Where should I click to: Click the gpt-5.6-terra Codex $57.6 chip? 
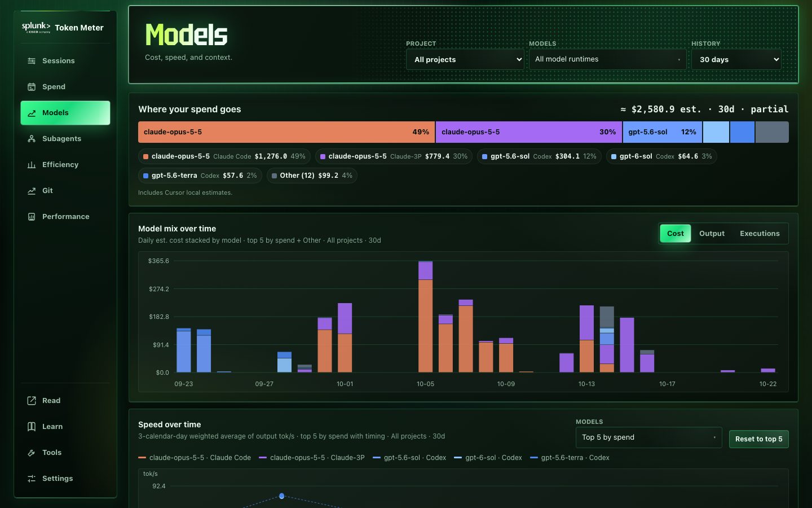pyautogui.click(x=200, y=176)
